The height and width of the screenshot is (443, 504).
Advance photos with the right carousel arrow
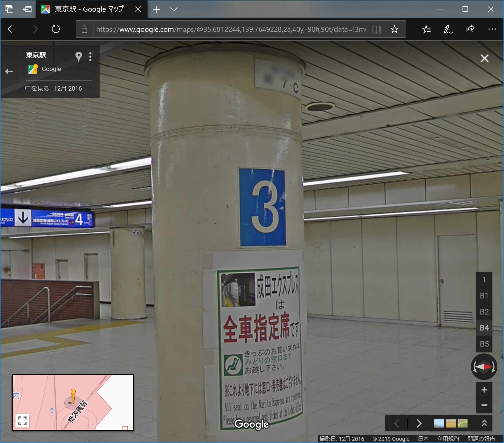coord(419,423)
